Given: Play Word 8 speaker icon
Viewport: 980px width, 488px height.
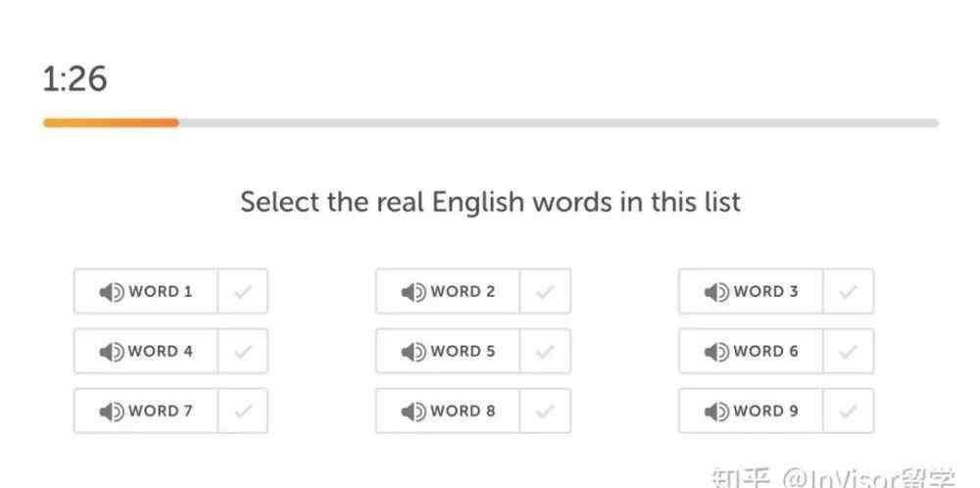Looking at the screenshot, I should [x=414, y=412].
